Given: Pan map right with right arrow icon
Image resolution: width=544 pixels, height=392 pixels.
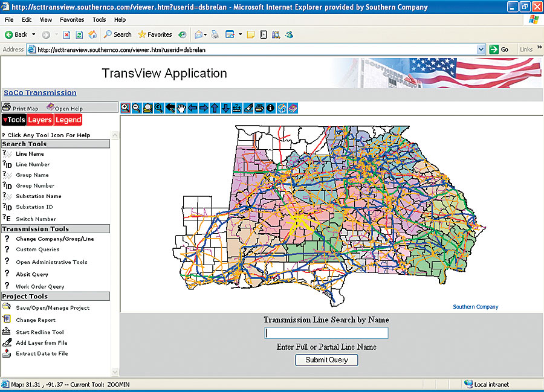Looking at the screenshot, I should click(203, 108).
